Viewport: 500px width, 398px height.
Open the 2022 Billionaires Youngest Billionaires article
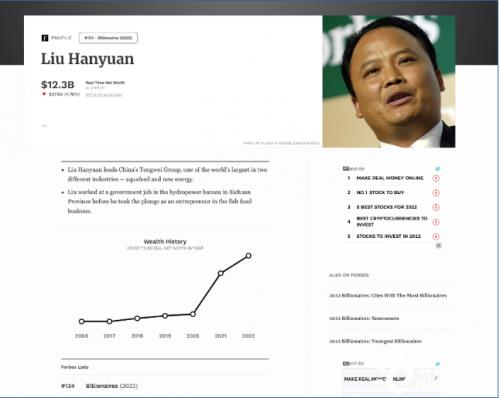click(x=375, y=341)
